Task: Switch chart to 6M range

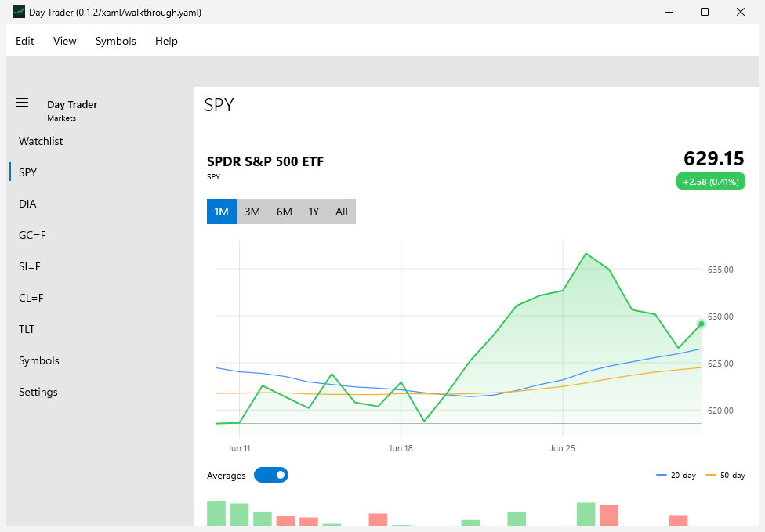Action: pos(285,212)
